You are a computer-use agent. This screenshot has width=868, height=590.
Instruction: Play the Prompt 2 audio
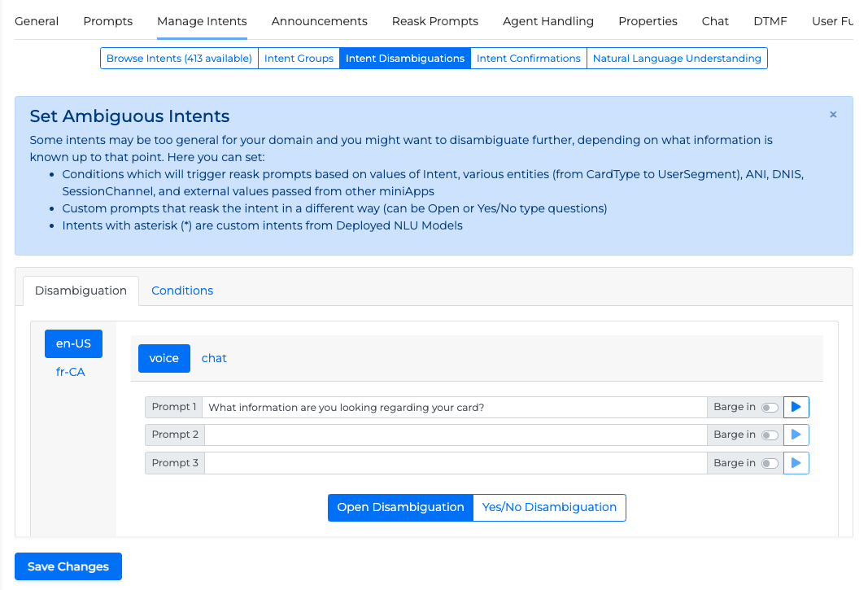(x=796, y=435)
